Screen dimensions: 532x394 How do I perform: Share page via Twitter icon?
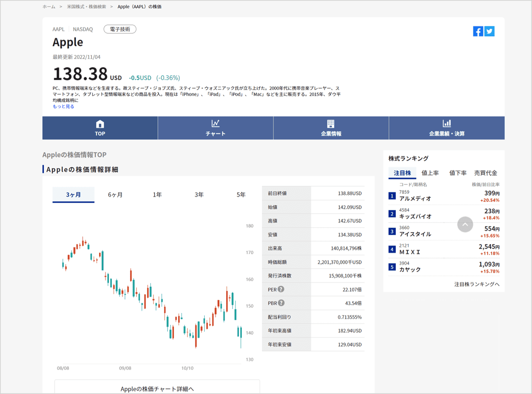coord(489,31)
